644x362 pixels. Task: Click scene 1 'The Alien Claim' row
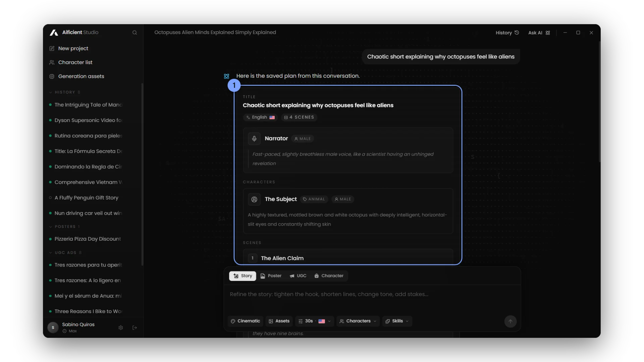(x=348, y=257)
